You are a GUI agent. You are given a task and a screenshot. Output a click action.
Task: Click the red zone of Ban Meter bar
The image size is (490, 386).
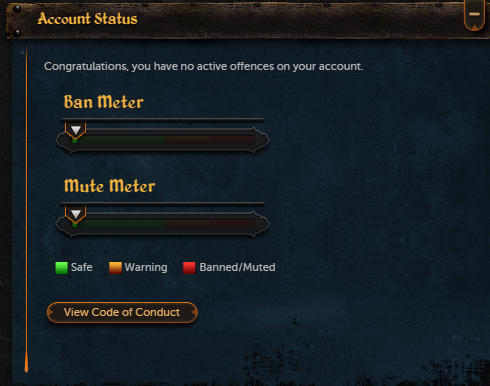[x=232, y=140]
